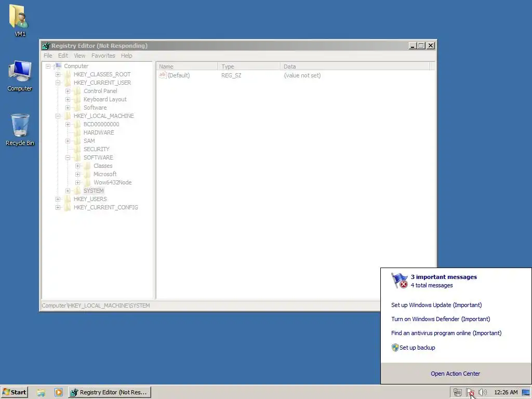The height and width of the screenshot is (399, 532).
Task: Open Action Center link
Action: 455,374
